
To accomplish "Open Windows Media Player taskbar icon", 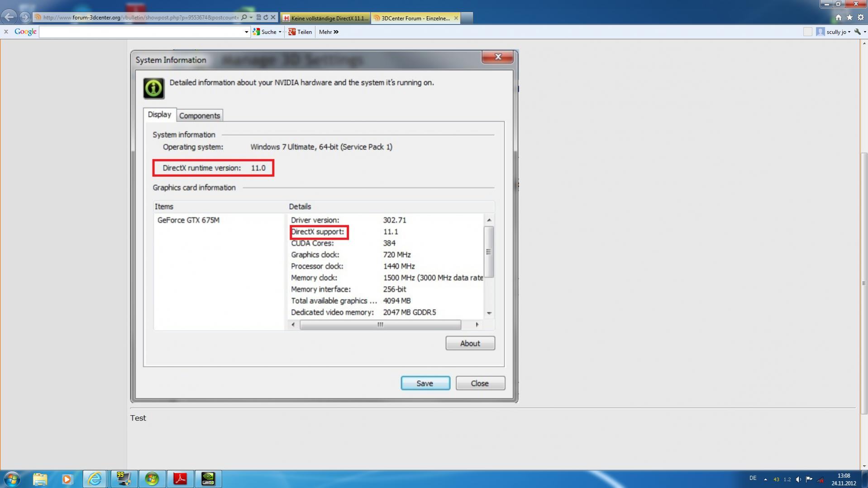I will point(67,479).
